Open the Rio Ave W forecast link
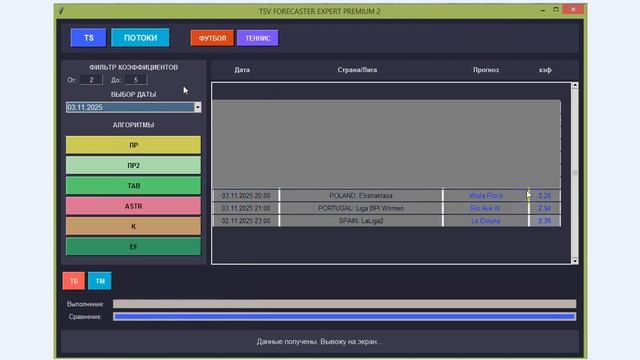The image size is (640, 360). click(486, 208)
